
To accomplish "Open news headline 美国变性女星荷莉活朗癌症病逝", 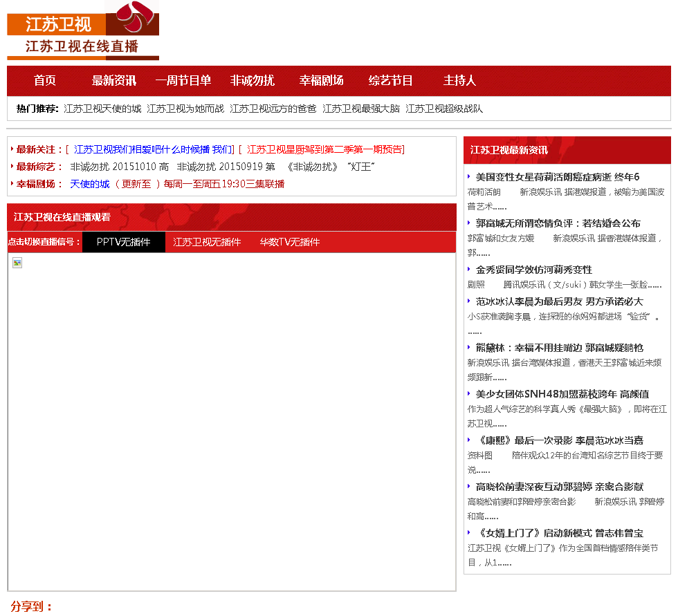I will (558, 177).
